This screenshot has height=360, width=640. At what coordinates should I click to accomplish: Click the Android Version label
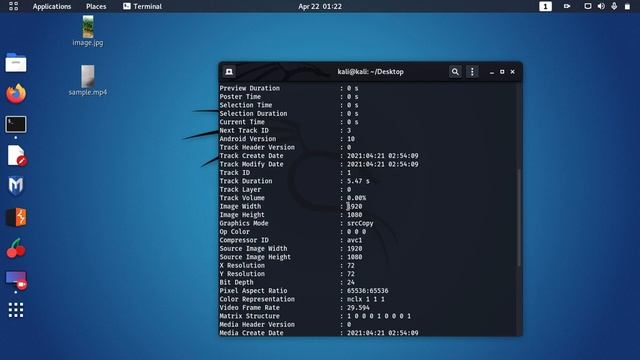click(247, 139)
